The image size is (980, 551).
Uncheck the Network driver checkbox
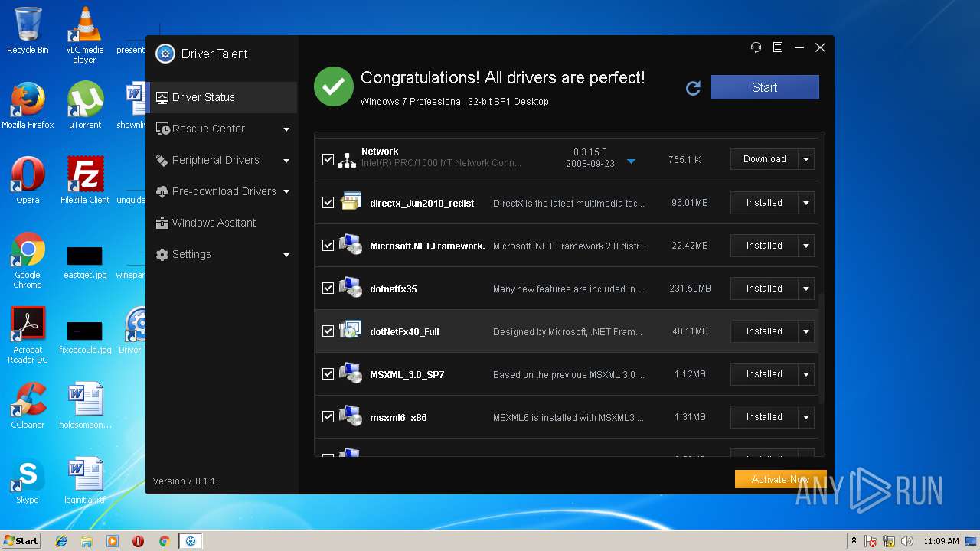coord(328,160)
